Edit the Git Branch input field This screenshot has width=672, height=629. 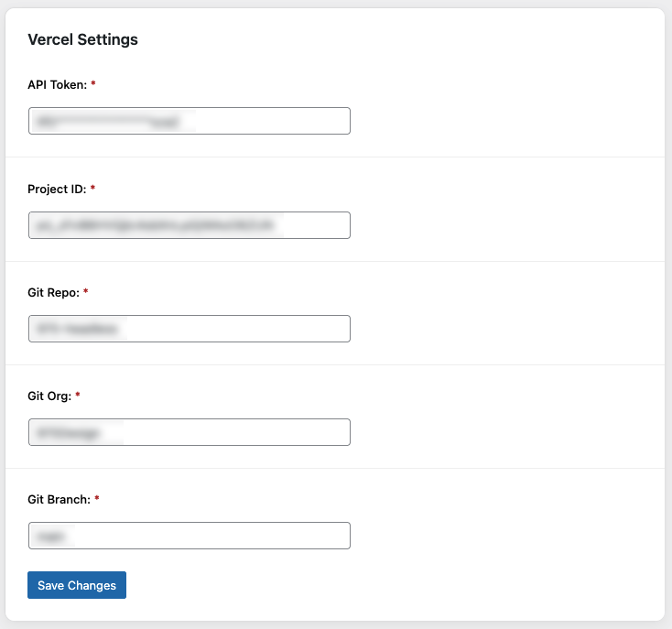(x=189, y=536)
